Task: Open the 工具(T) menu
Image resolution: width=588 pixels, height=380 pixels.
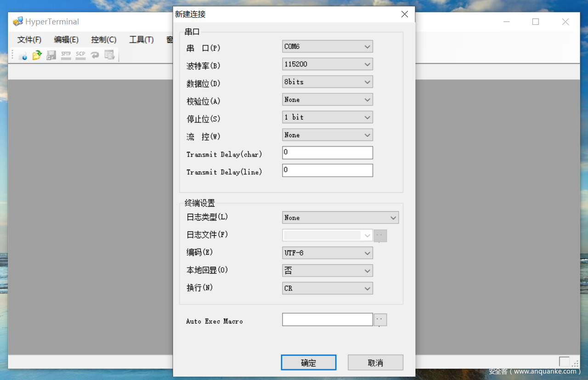Action: [141, 40]
